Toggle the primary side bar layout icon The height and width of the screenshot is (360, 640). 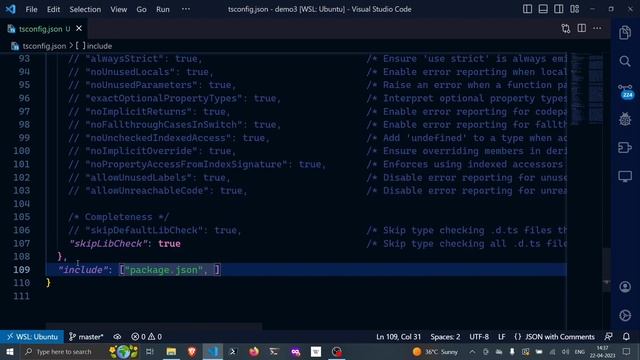click(x=527, y=9)
